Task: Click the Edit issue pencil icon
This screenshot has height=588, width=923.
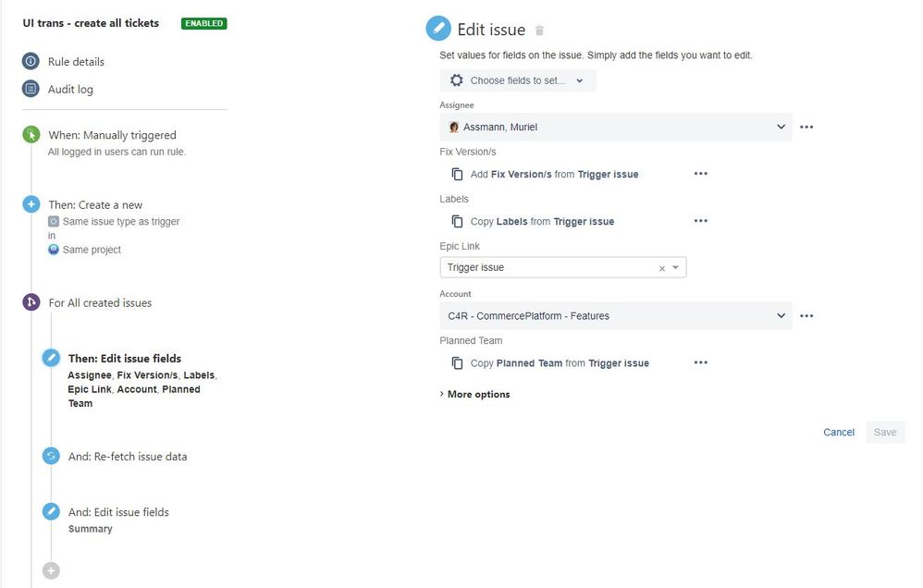Action: pos(437,28)
